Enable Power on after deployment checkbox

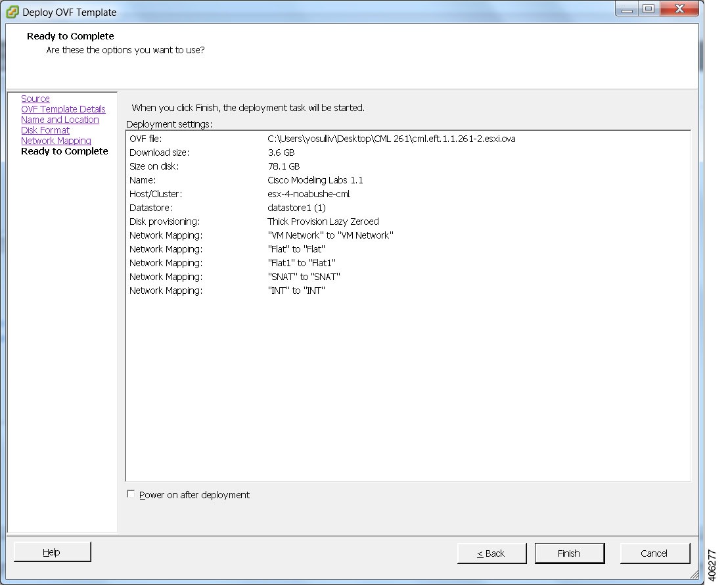click(x=131, y=494)
